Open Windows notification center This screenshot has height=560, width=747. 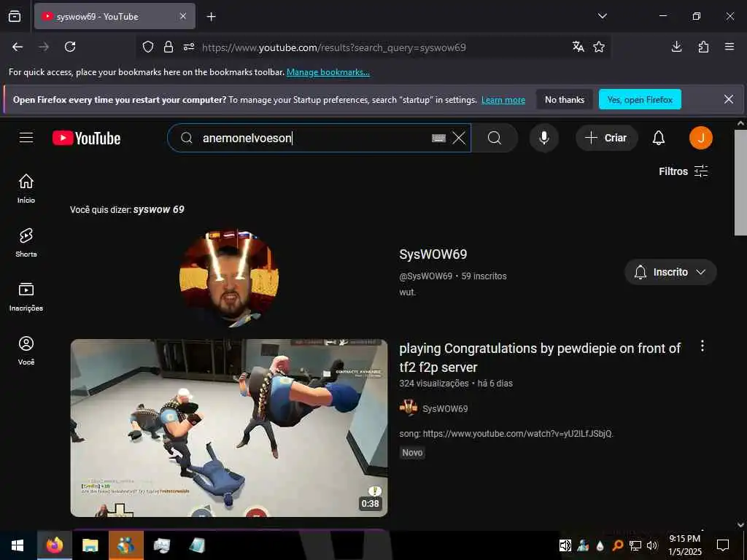723,545
